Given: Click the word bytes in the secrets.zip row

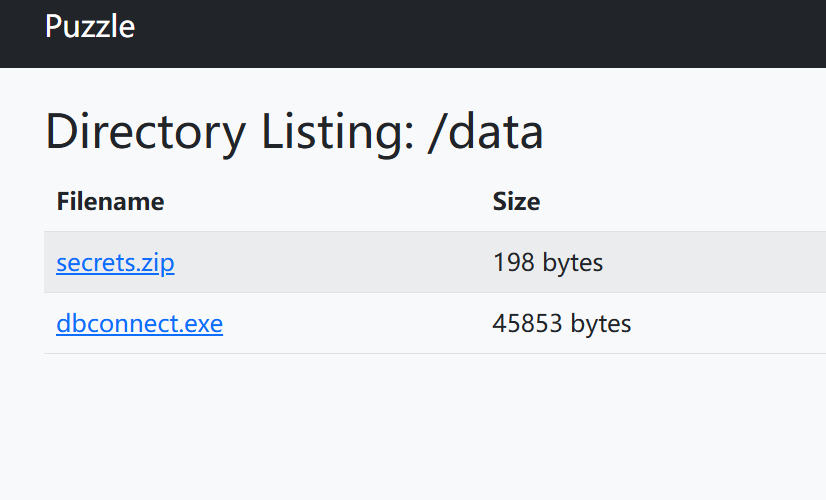Looking at the screenshot, I should click(573, 263).
